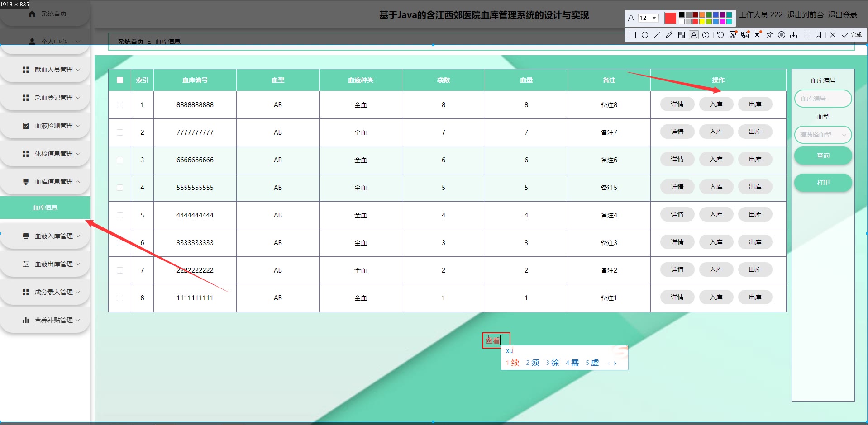The height and width of the screenshot is (425, 868).
Task: Click the clipboard icon beside 血液检测管理
Action: pos(26,126)
